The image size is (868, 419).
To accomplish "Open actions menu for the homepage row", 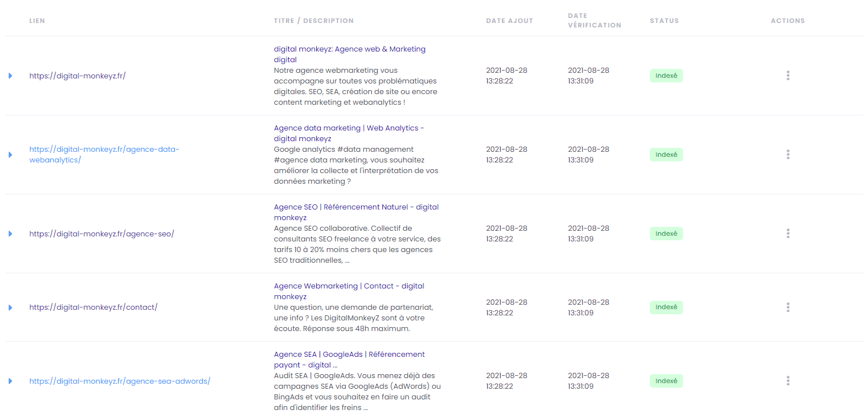I will [788, 75].
